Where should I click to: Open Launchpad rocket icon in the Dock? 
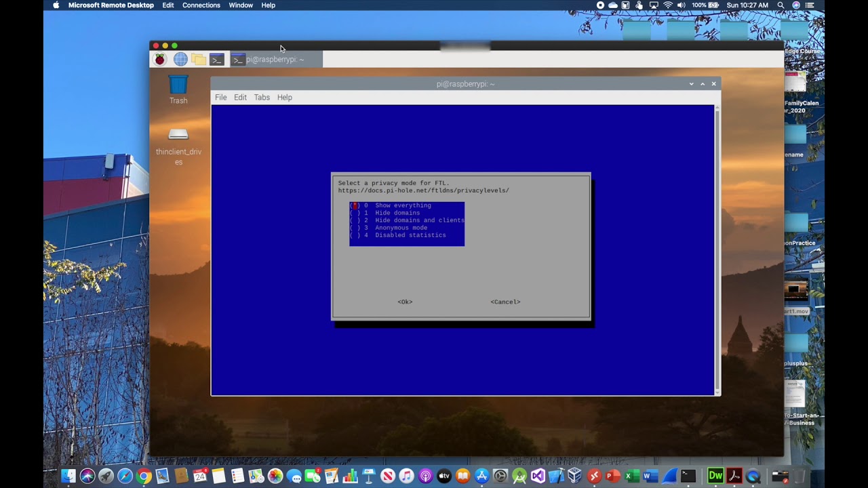(x=106, y=476)
